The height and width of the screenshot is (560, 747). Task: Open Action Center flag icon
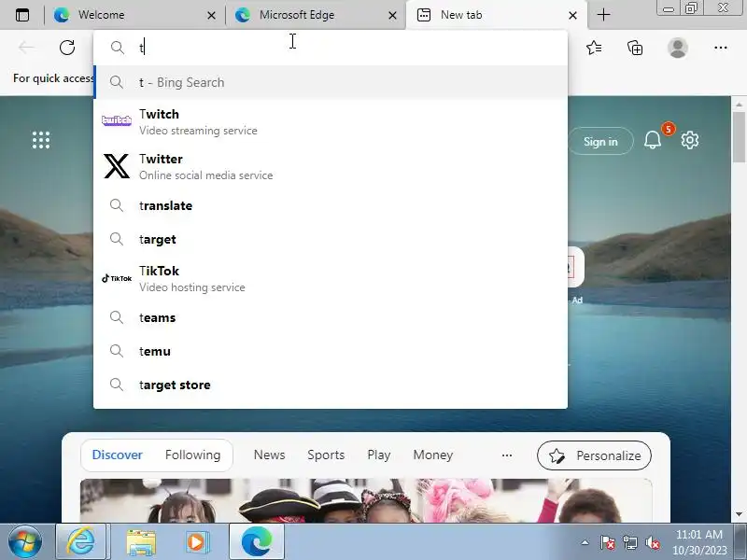pyautogui.click(x=608, y=543)
